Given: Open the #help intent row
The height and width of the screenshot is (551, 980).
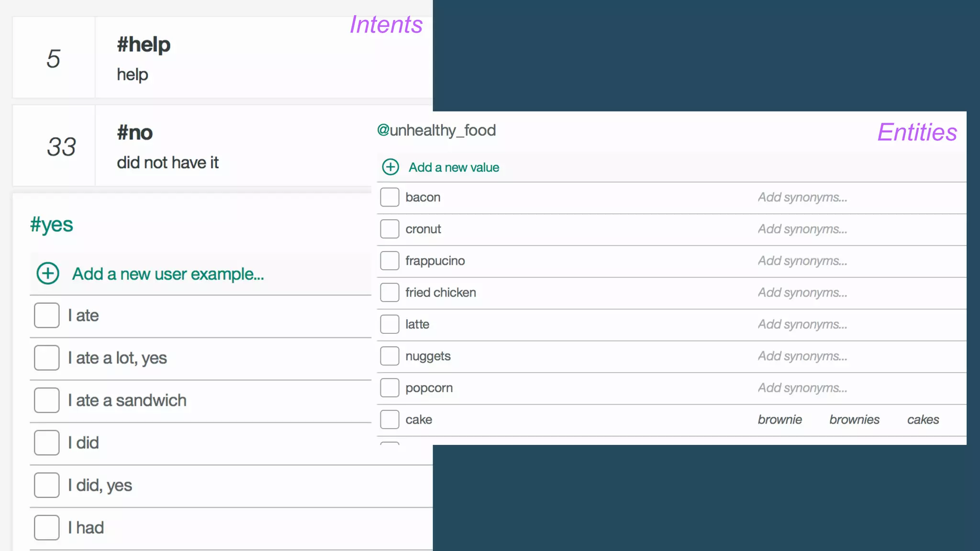Looking at the screenshot, I should point(144,45).
